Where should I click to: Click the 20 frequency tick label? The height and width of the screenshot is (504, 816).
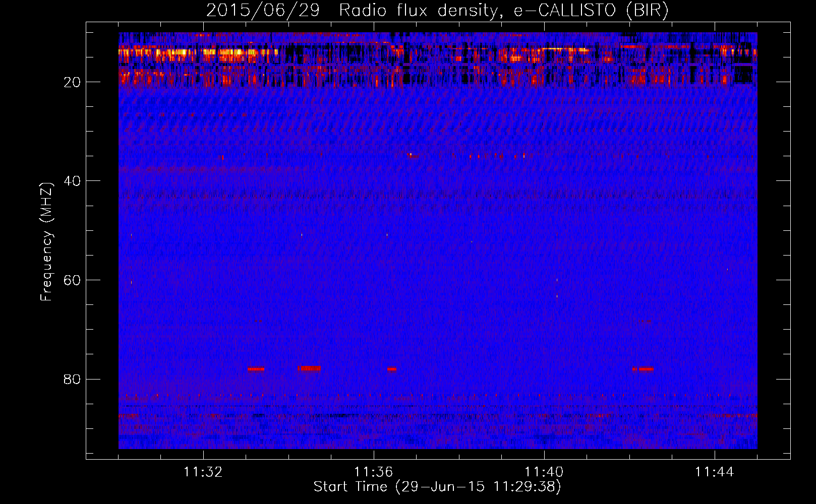tap(72, 82)
